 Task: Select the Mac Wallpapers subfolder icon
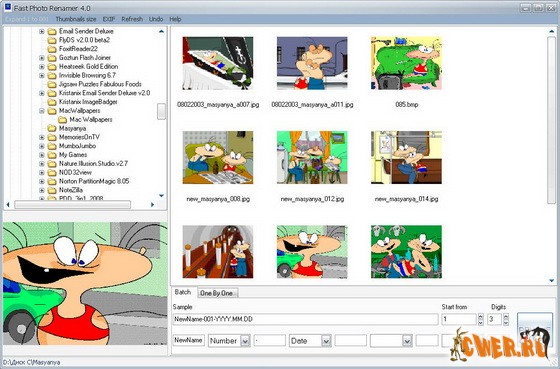click(62, 120)
